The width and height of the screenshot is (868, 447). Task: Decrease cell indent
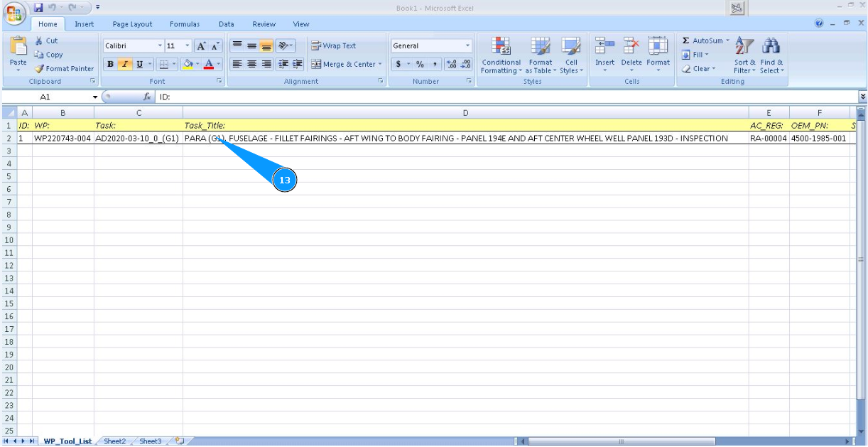(x=283, y=64)
